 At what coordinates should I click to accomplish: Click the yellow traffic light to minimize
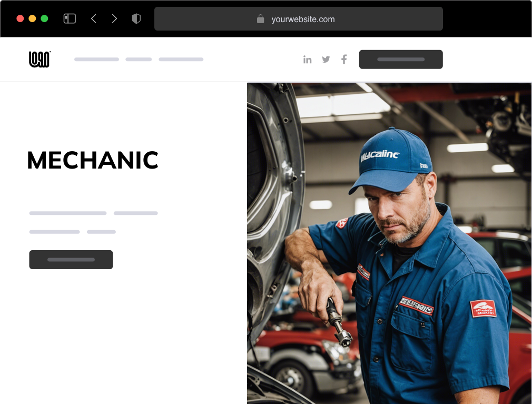32,17
